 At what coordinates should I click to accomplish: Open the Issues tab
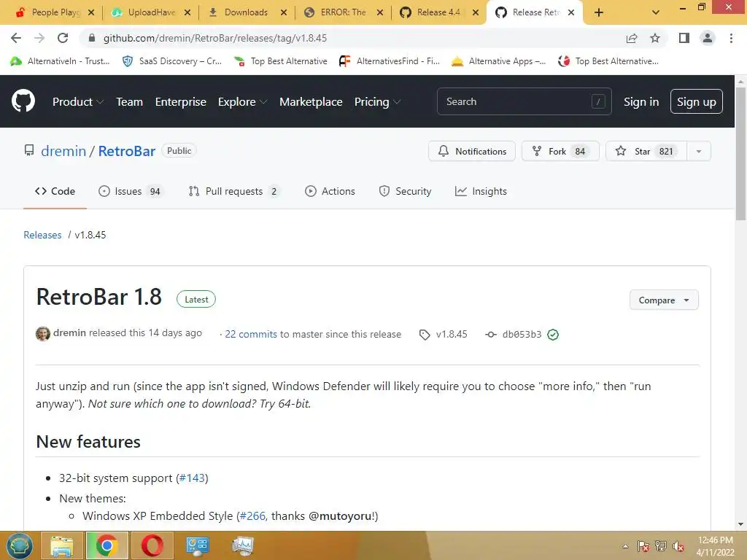131,192
